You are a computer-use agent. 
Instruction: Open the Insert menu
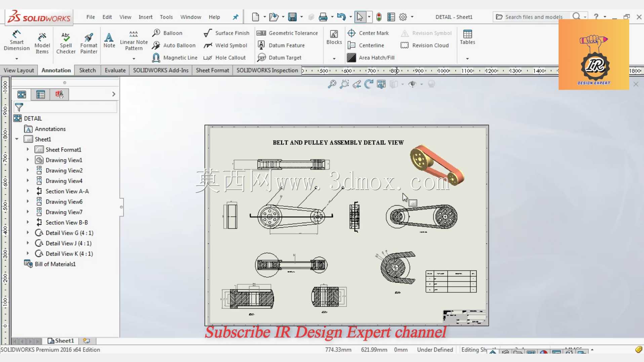pyautogui.click(x=146, y=17)
